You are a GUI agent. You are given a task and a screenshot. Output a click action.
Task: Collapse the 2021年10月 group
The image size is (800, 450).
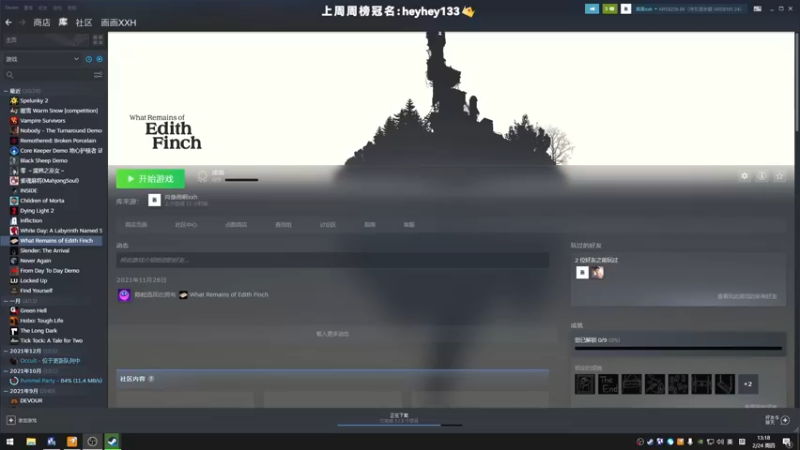[6, 371]
